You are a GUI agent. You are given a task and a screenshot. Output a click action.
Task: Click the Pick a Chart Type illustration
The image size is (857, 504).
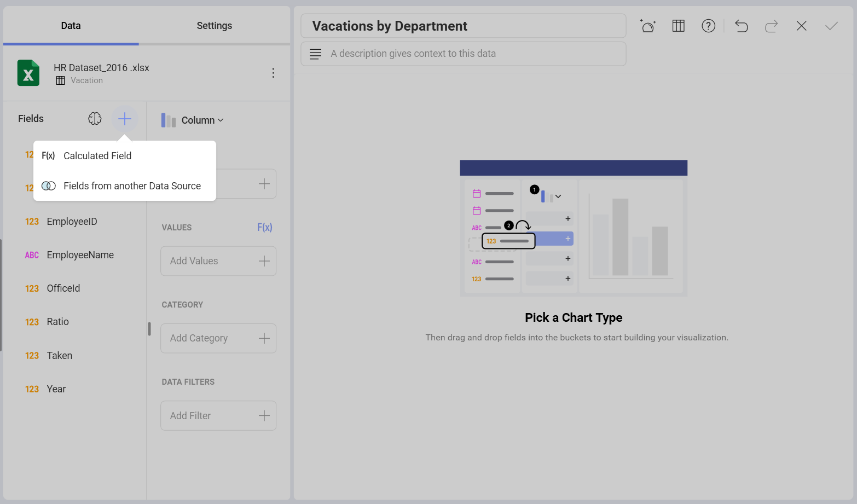click(574, 228)
